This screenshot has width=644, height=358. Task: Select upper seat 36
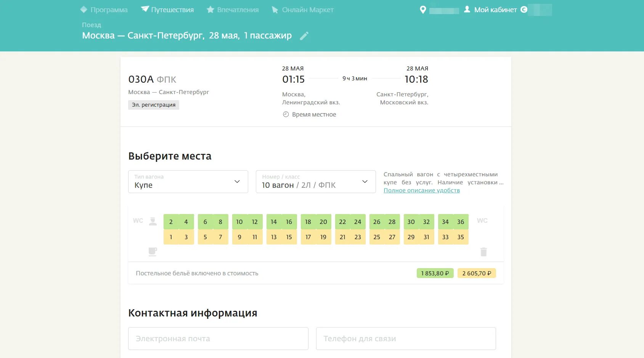point(461,222)
